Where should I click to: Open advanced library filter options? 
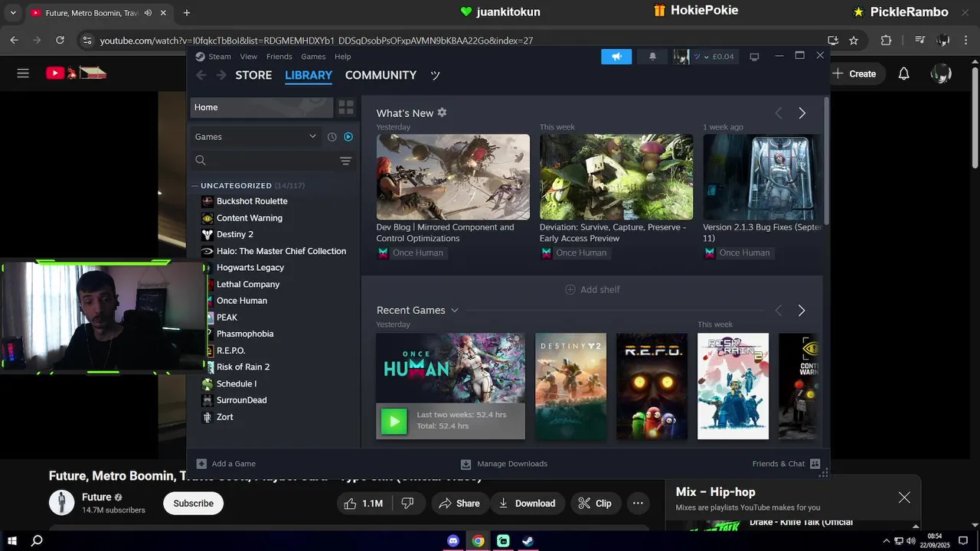point(345,161)
